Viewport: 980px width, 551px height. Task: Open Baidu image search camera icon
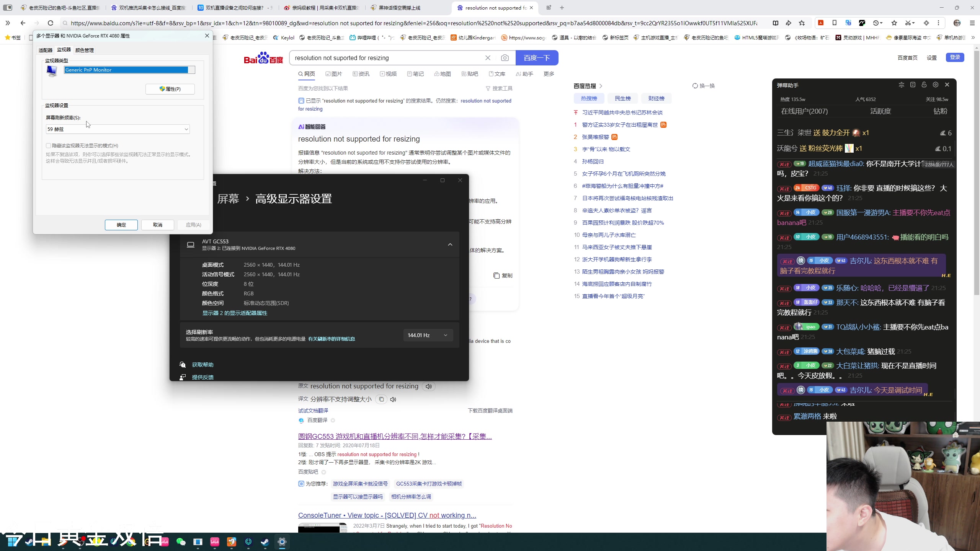click(505, 58)
